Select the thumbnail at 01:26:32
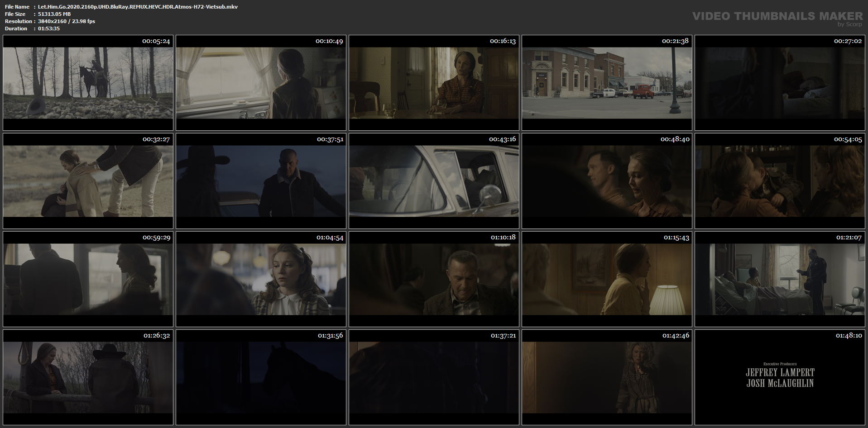The height and width of the screenshot is (428, 868). (x=88, y=377)
